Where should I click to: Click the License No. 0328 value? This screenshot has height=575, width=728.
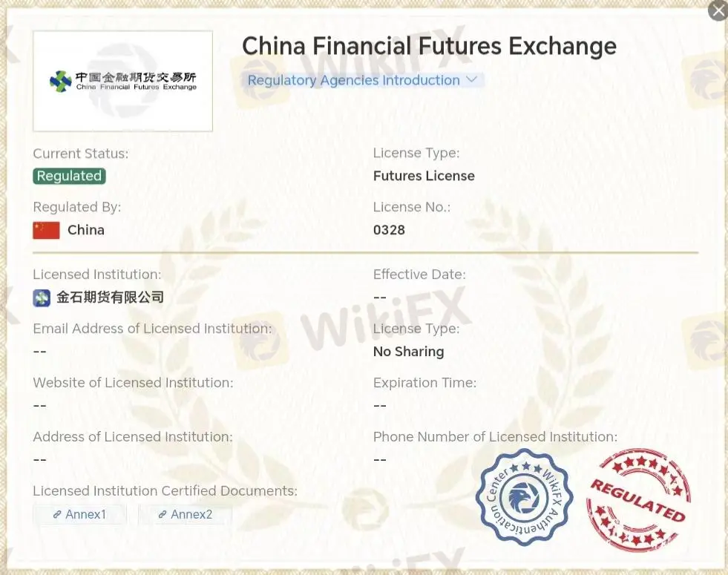click(389, 230)
